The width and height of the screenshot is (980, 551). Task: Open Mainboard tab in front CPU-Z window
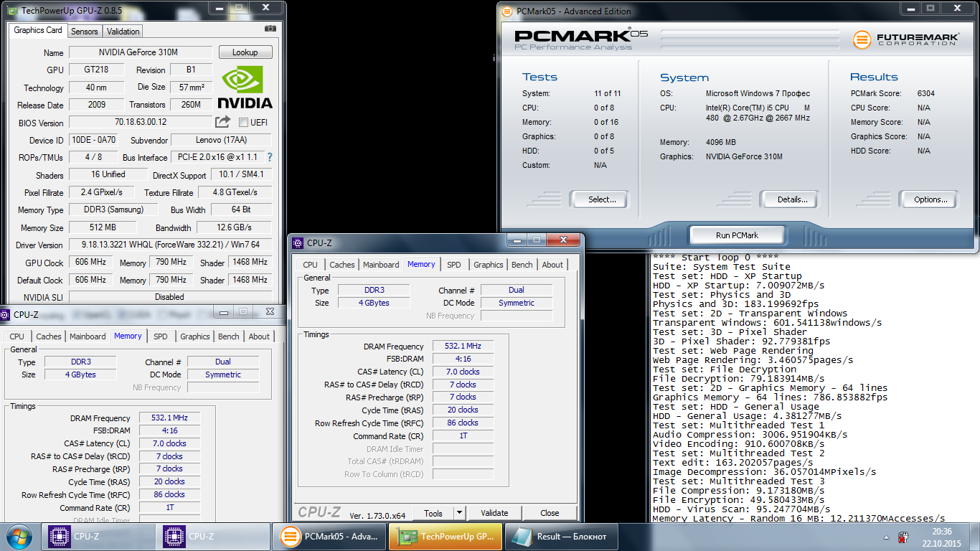381,265
